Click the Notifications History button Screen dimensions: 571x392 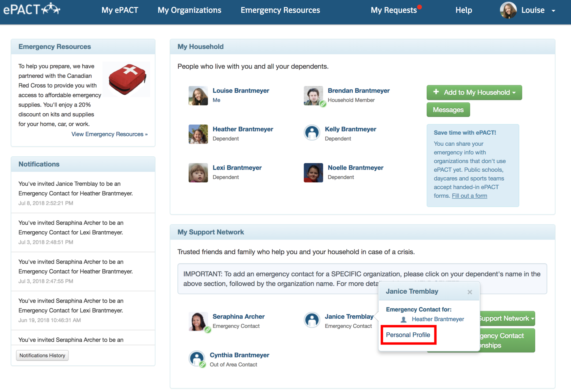(42, 355)
